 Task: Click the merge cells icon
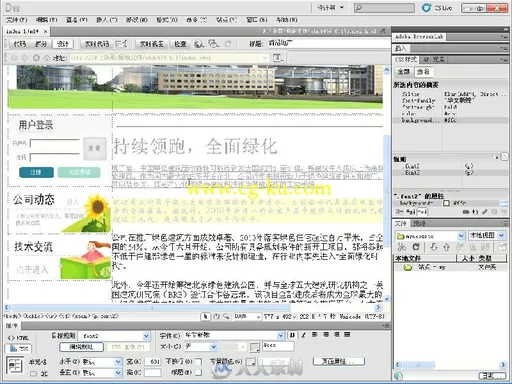coord(33,374)
